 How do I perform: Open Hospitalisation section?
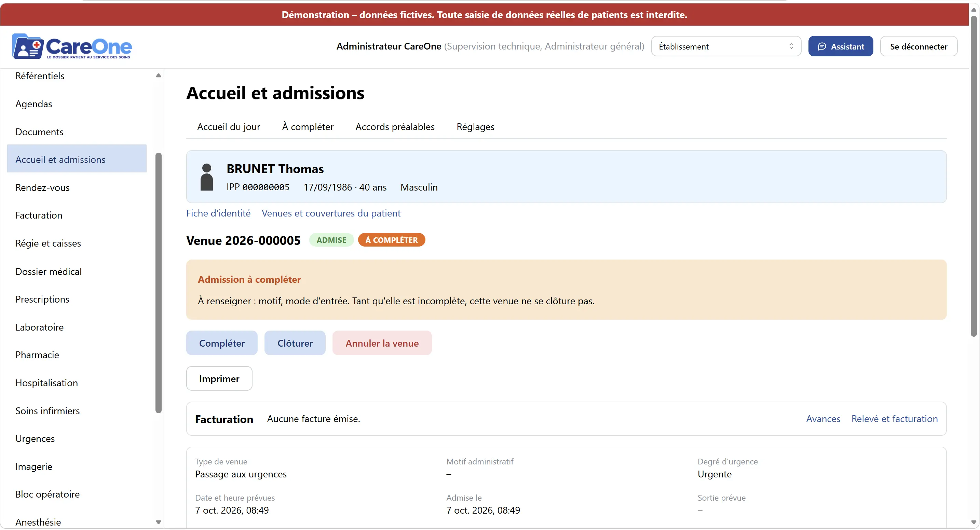(77, 383)
